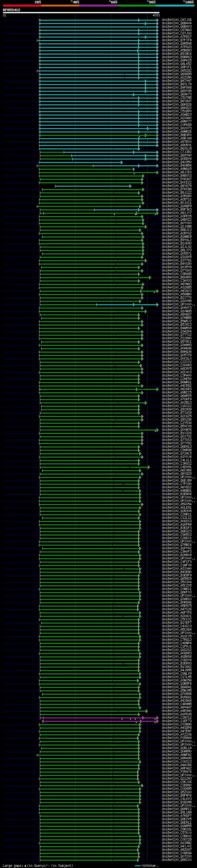Click the UniRef100_Q8LK52 label
The height and width of the screenshot is (868, 197).
click(177, 64)
